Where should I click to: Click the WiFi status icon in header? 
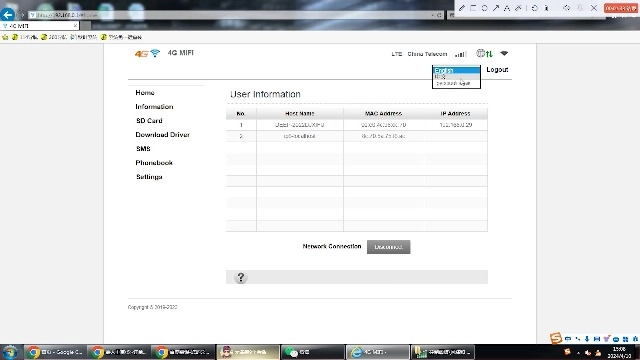pos(504,53)
